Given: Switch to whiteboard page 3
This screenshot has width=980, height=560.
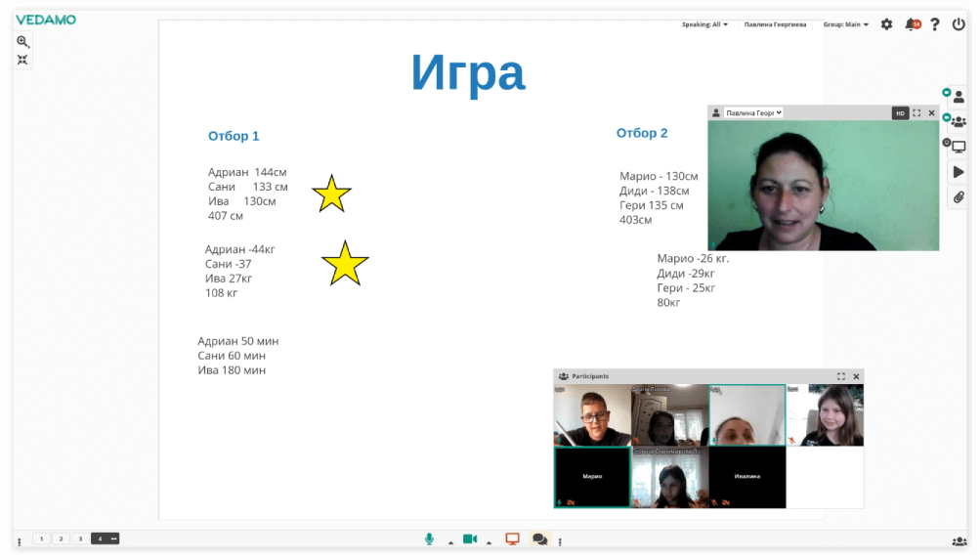Looking at the screenshot, I should tap(80, 538).
